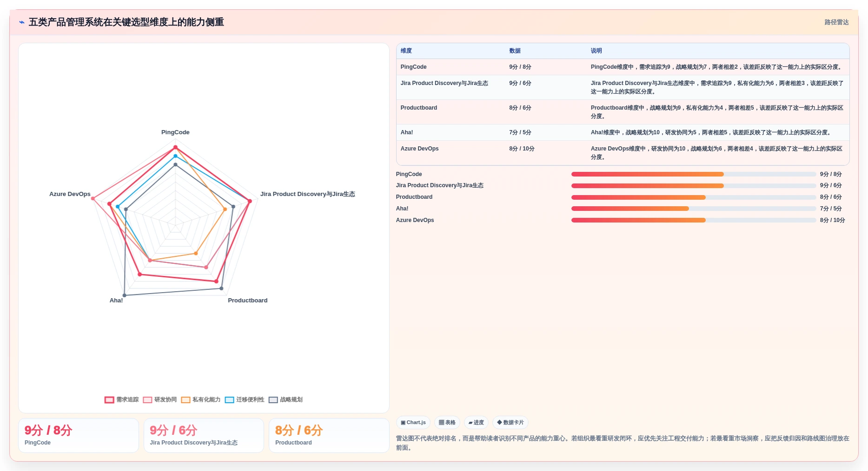Toggle the 私有化能力 legend series
Screen dimensions: 868x471
coord(201,399)
